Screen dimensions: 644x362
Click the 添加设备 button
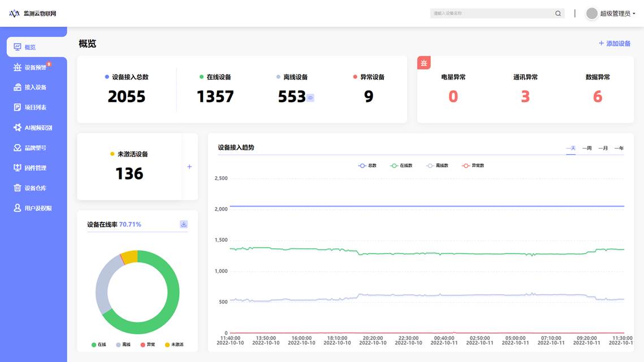point(615,43)
